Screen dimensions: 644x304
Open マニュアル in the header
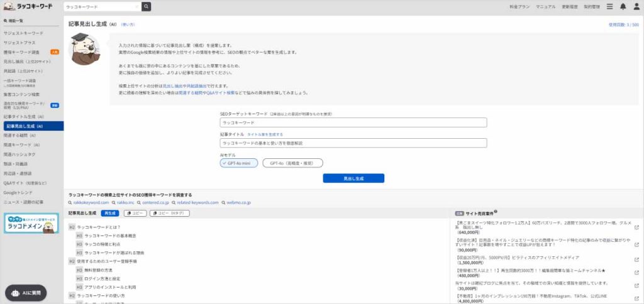[546, 7]
